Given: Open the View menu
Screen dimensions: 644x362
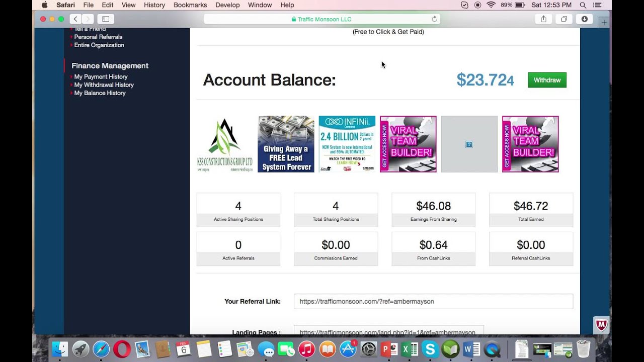Looking at the screenshot, I should [129, 5].
